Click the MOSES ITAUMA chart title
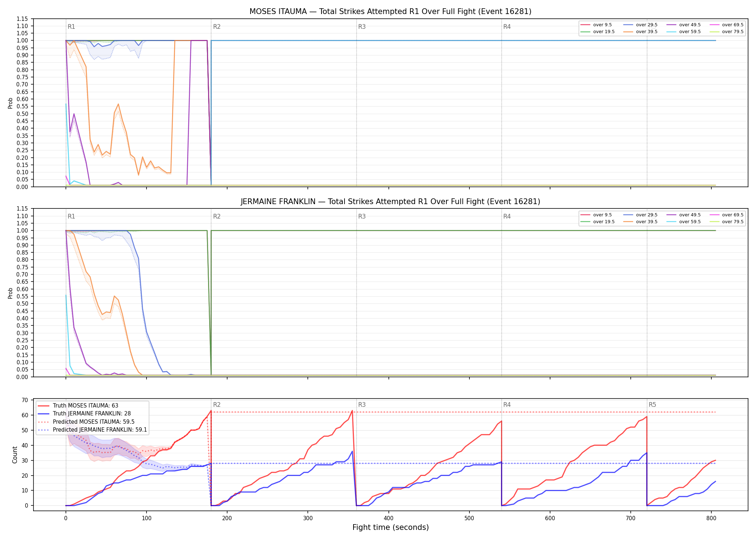 390,12
